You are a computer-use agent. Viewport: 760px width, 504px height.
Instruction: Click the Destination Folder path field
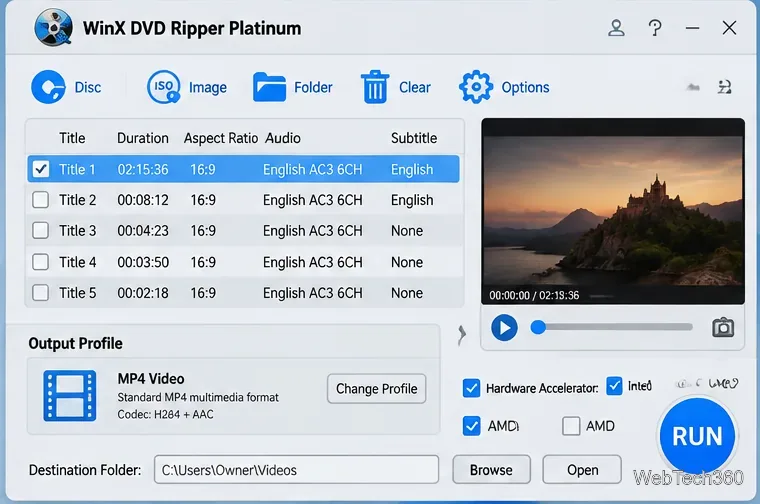click(296, 470)
